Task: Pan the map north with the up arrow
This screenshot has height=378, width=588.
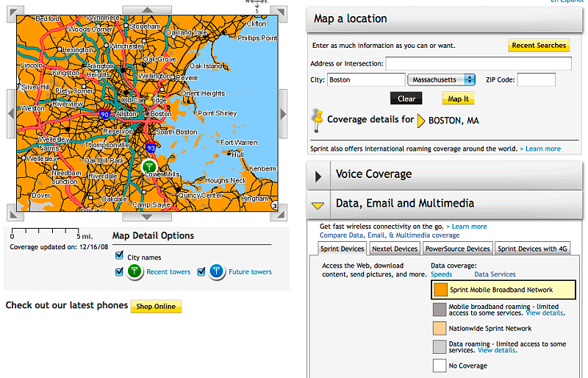Action: pyautogui.click(x=147, y=10)
